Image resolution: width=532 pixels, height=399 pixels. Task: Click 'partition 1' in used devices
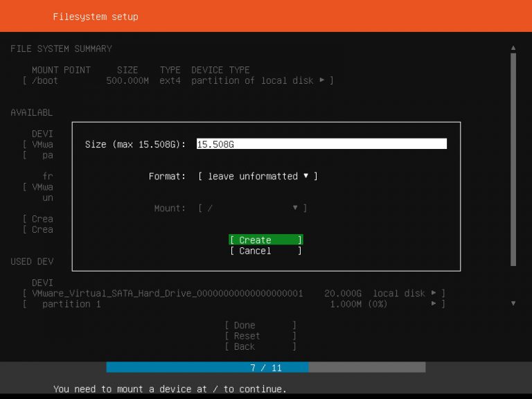point(71,304)
